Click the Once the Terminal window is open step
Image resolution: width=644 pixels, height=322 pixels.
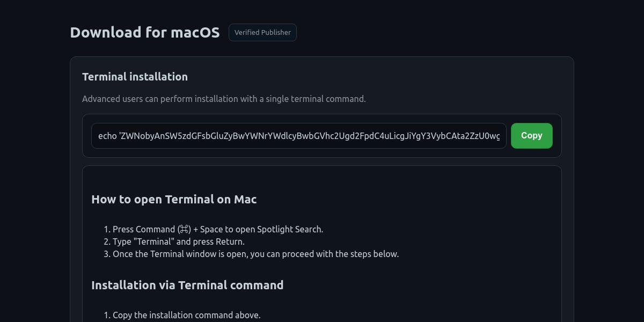[255, 254]
